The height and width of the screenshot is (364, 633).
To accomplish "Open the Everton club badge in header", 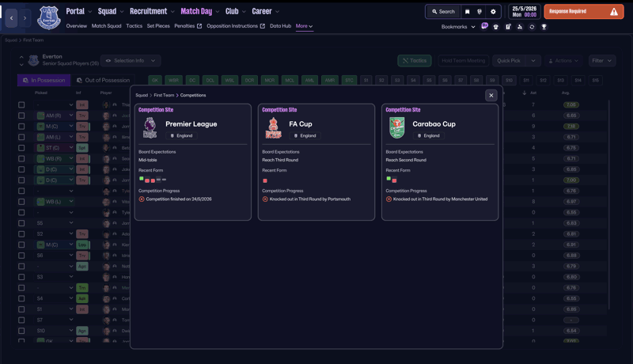I will [x=49, y=17].
